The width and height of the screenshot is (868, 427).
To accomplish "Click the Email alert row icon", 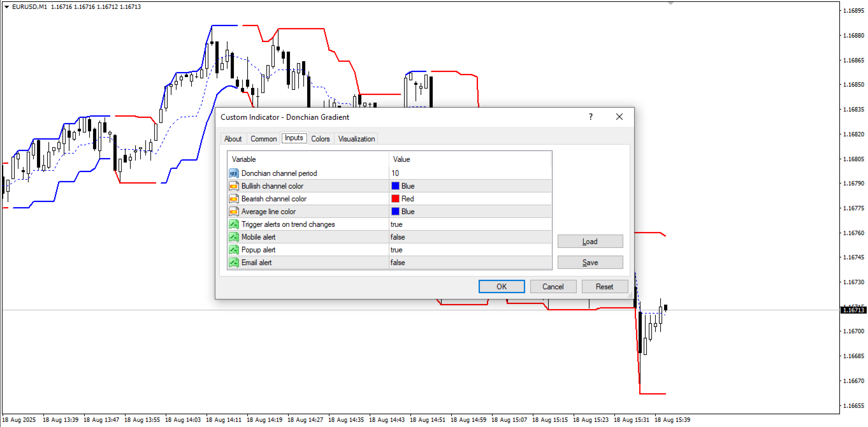I will click(x=233, y=263).
